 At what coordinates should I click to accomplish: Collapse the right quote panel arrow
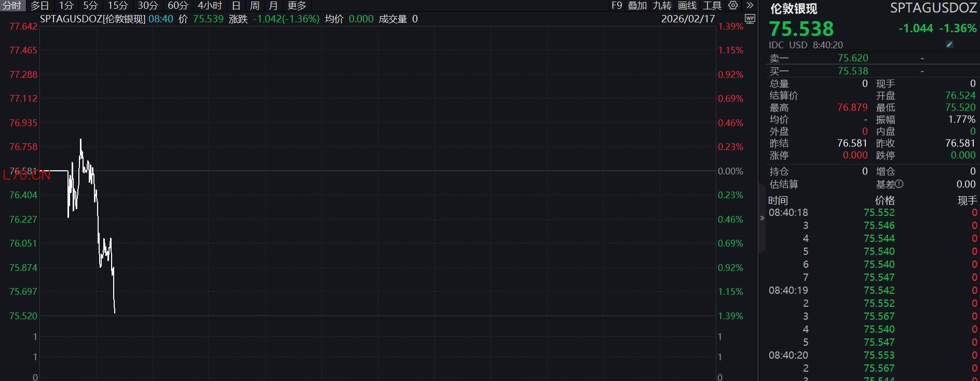coord(762,218)
